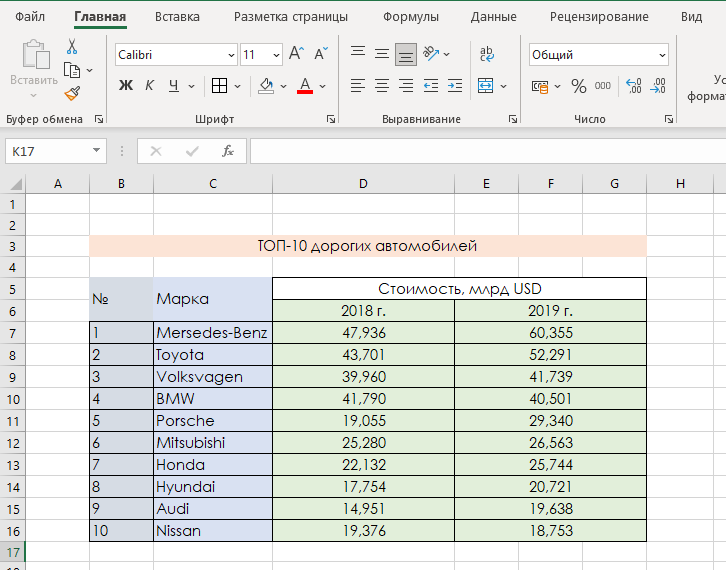This screenshot has height=570, width=726.
Task: Click the red Font Color A icon
Action: (x=305, y=86)
